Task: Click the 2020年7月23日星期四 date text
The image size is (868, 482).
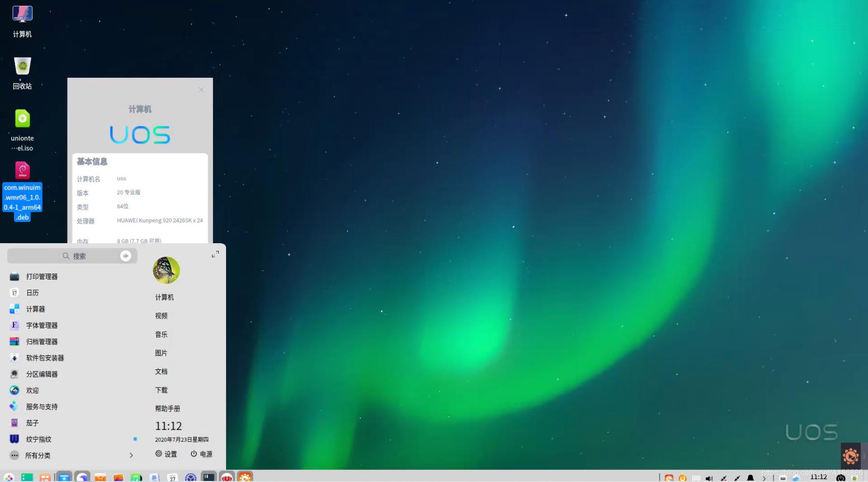Action: (182, 439)
